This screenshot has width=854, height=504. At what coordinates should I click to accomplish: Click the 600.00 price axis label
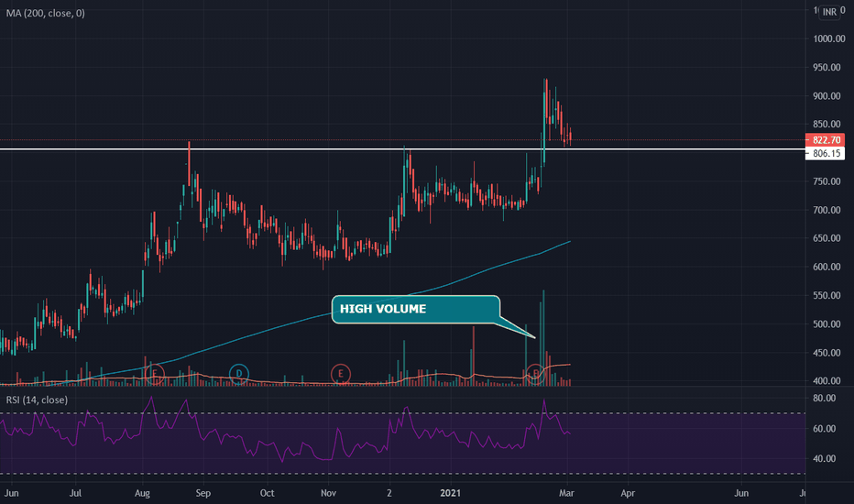pos(827,267)
